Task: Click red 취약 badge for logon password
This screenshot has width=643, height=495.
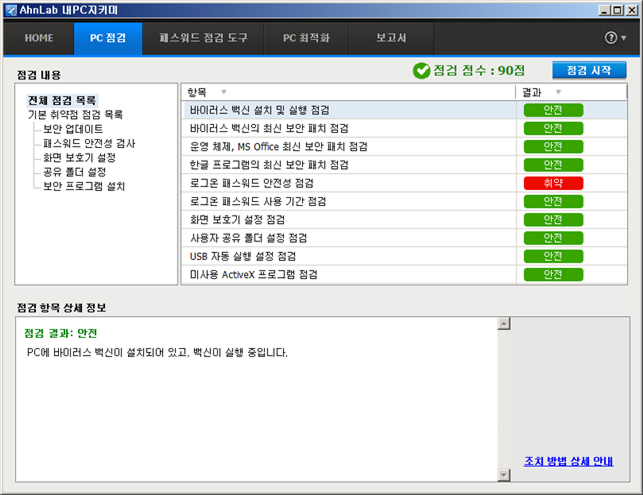Action: (553, 183)
